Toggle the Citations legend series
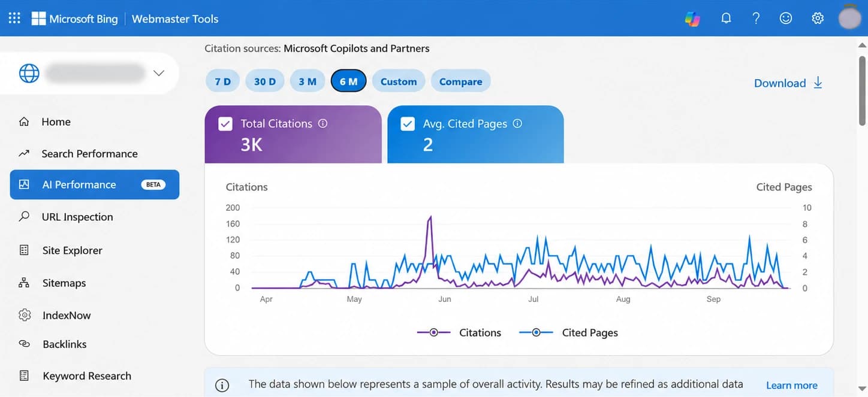The image size is (868, 397). coord(459,332)
